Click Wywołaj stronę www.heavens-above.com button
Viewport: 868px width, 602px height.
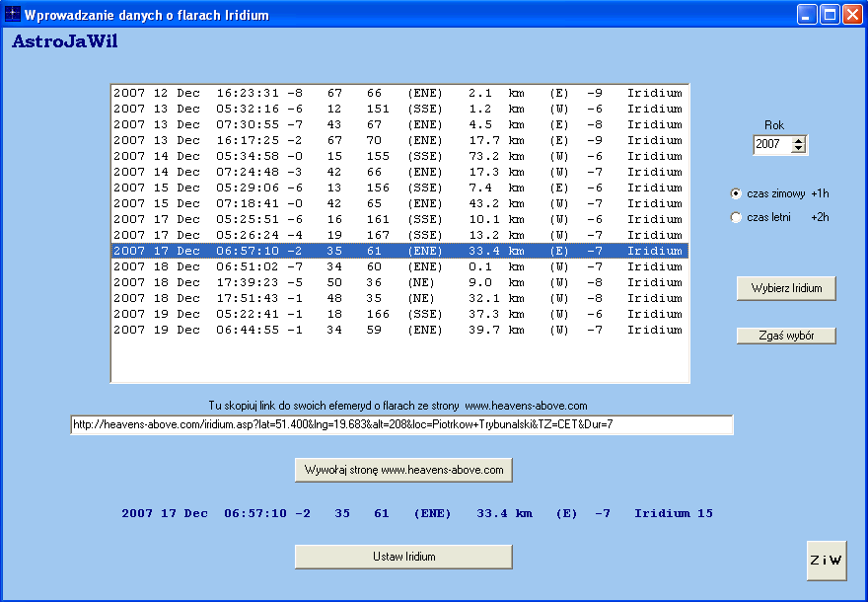(x=403, y=470)
